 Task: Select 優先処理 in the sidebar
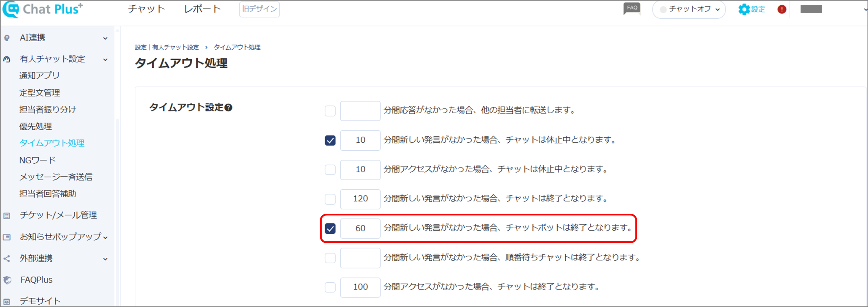click(35, 126)
